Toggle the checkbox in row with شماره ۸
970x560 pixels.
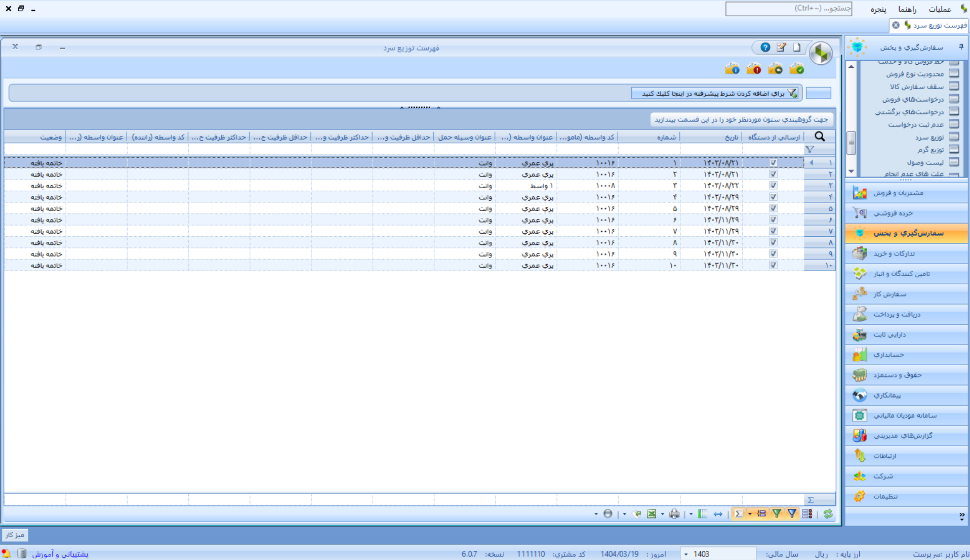click(x=773, y=242)
